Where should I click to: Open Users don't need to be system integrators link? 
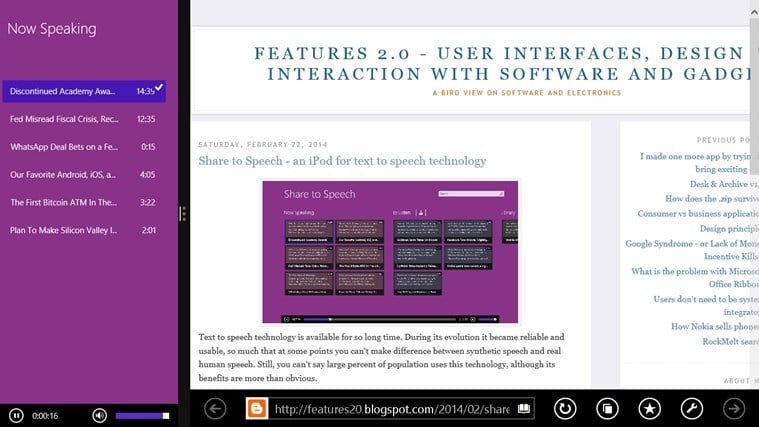[706, 305]
